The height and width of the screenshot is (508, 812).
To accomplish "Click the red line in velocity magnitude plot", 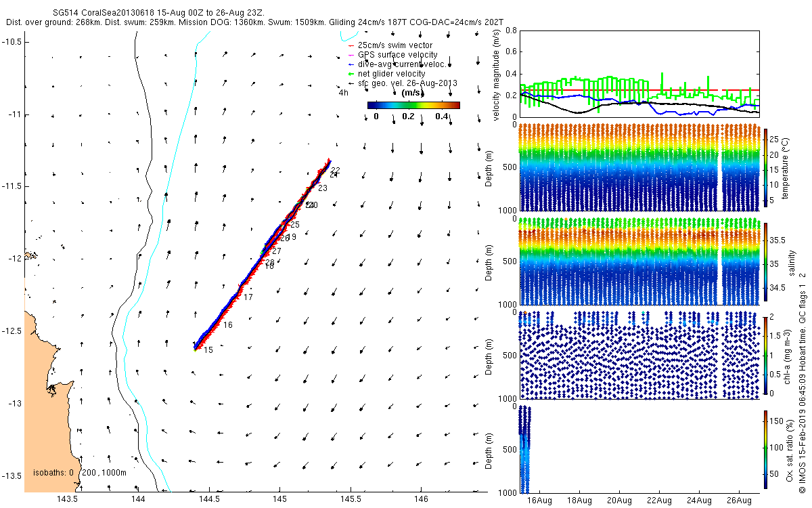I will 639,89.
